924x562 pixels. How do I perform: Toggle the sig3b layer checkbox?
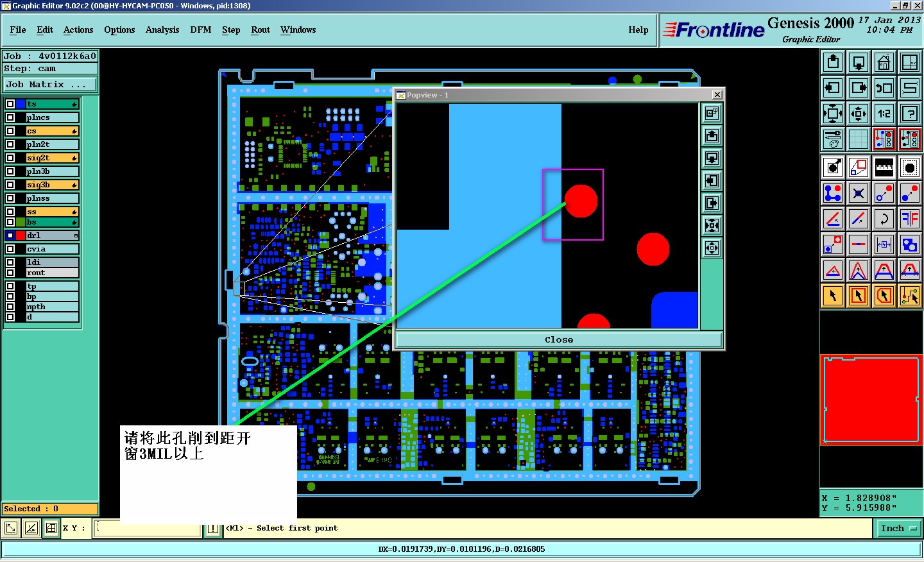10,185
